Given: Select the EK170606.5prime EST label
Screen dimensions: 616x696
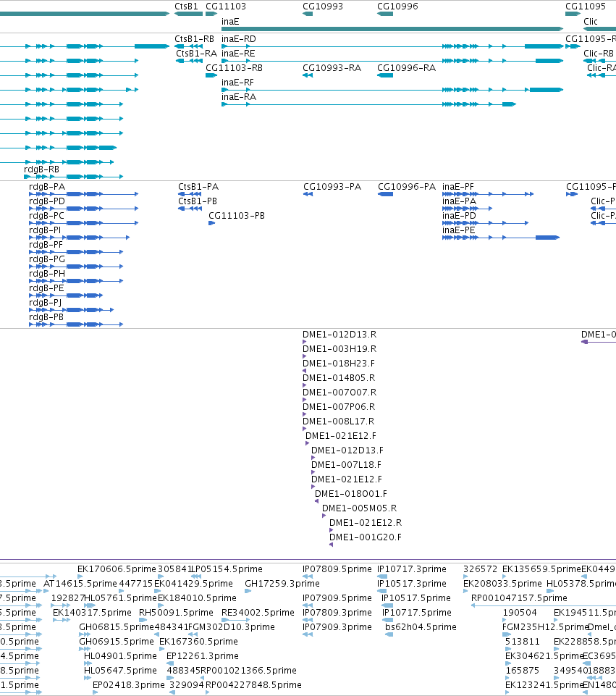Looking at the screenshot, I should click(117, 569).
